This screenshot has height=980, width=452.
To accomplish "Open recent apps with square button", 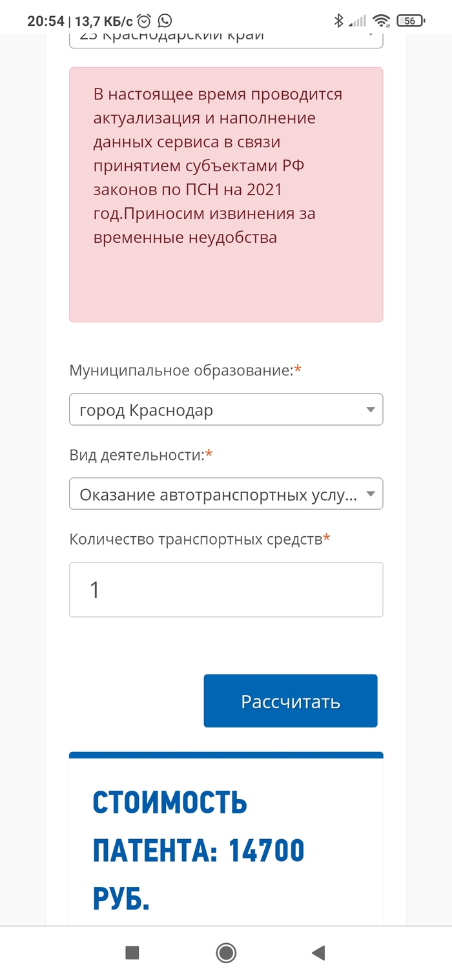I will click(x=132, y=952).
